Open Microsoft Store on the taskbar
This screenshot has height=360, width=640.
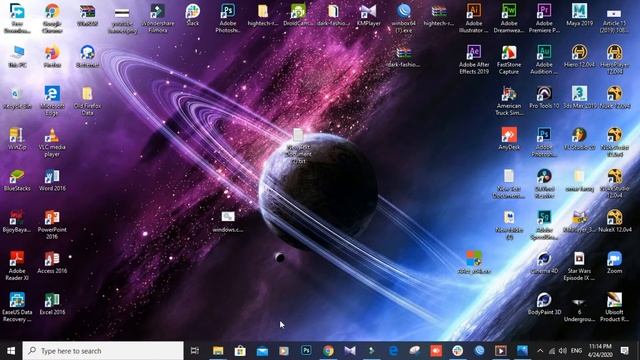(240, 351)
